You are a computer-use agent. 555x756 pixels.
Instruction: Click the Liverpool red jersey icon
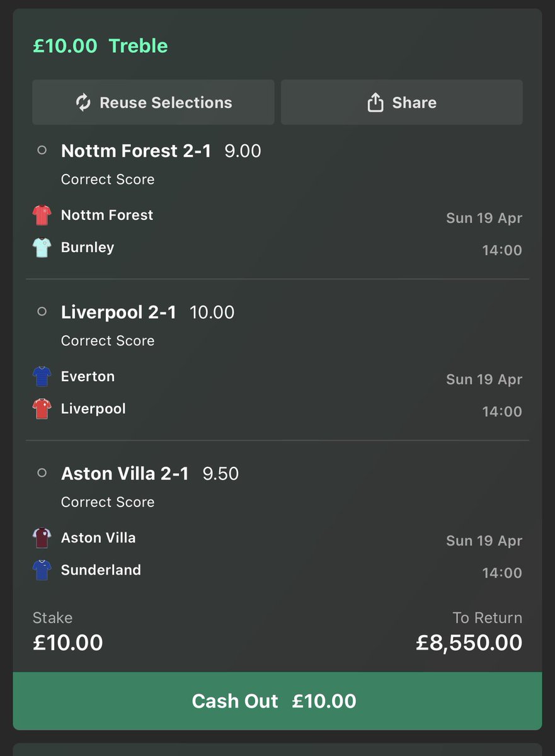[42, 408]
